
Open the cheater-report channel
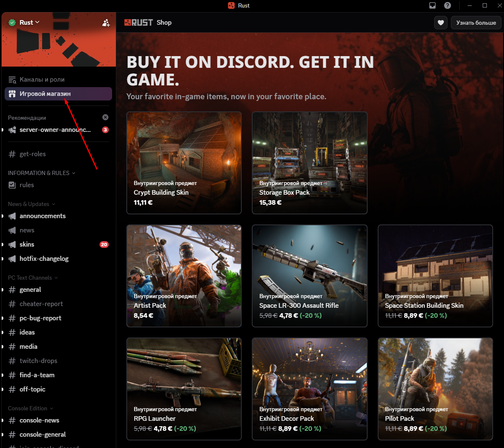click(58, 304)
